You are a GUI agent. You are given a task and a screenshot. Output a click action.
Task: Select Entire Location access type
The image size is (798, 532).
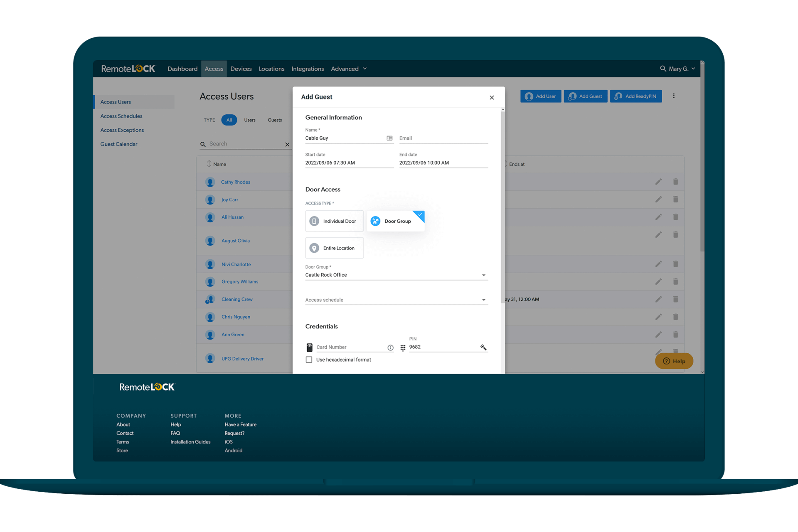pos(334,248)
